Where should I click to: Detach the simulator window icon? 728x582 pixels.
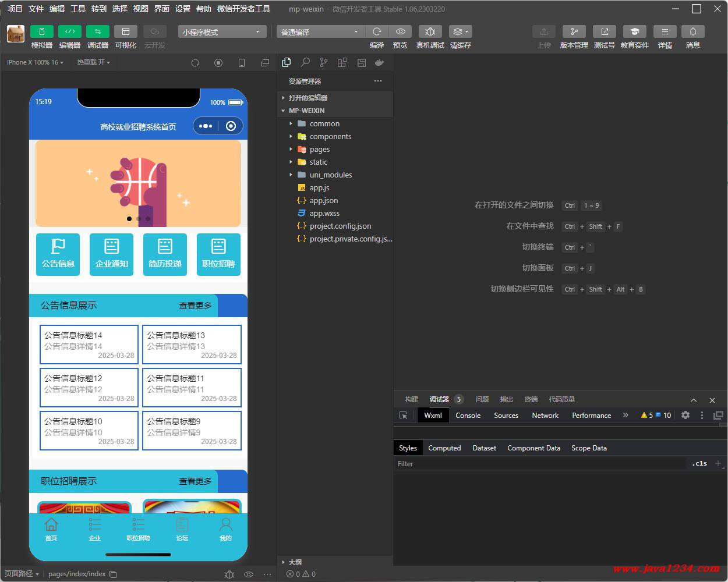(265, 63)
